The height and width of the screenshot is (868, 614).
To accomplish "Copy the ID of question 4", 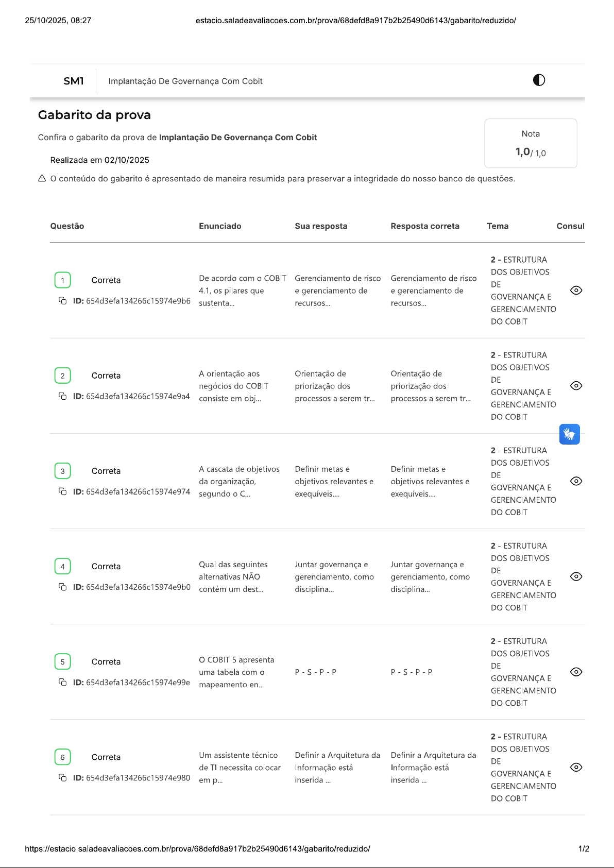I will click(63, 587).
